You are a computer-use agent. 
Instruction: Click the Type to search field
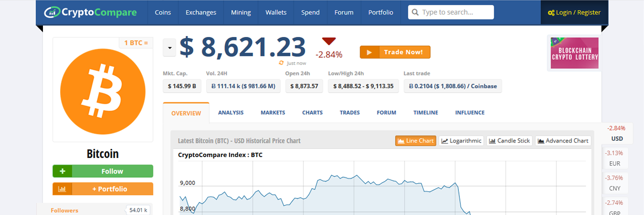[451, 12]
